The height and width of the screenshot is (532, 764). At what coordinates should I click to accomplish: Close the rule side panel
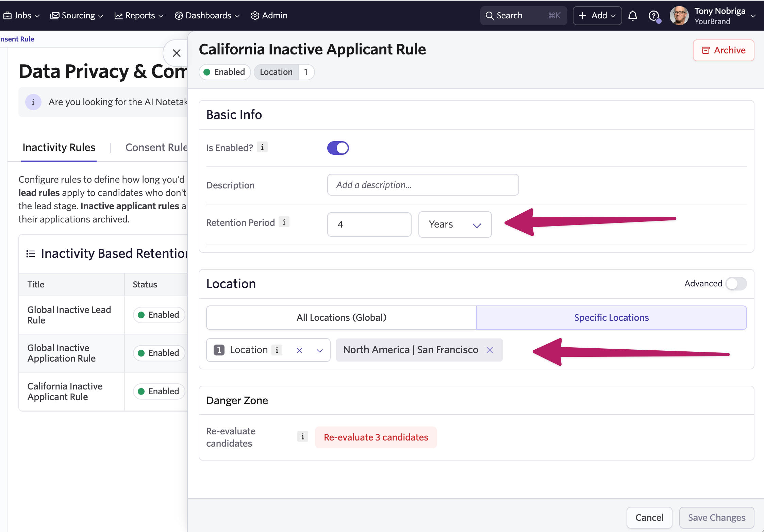[x=176, y=53]
